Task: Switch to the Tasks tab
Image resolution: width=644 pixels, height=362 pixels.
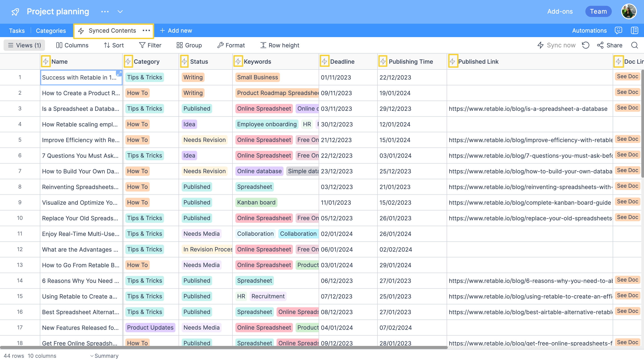Action: (x=16, y=30)
